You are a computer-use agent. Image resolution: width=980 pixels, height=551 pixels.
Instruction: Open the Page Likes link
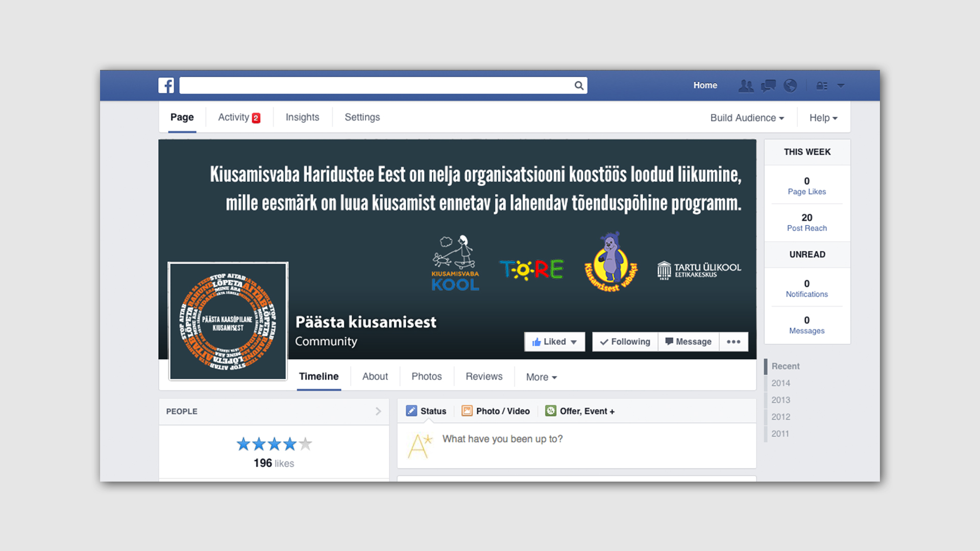pos(806,192)
